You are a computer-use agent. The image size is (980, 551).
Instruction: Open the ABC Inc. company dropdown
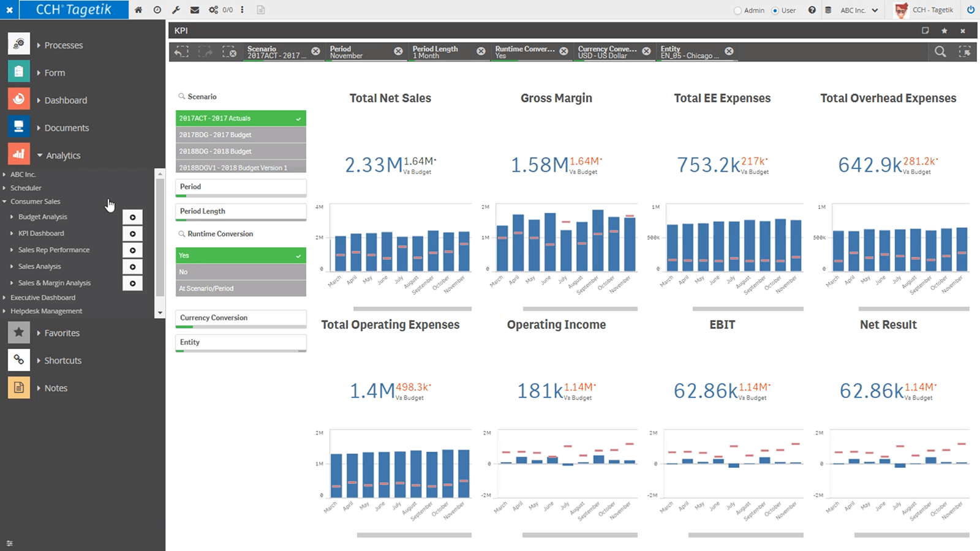(x=859, y=10)
